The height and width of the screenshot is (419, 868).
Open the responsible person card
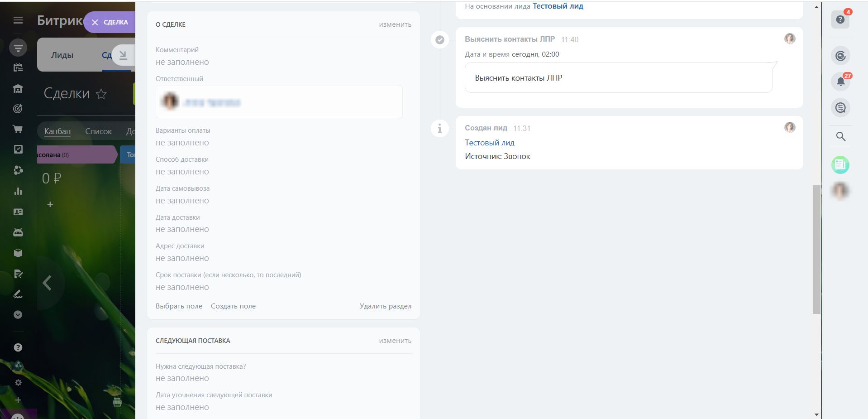click(x=279, y=102)
